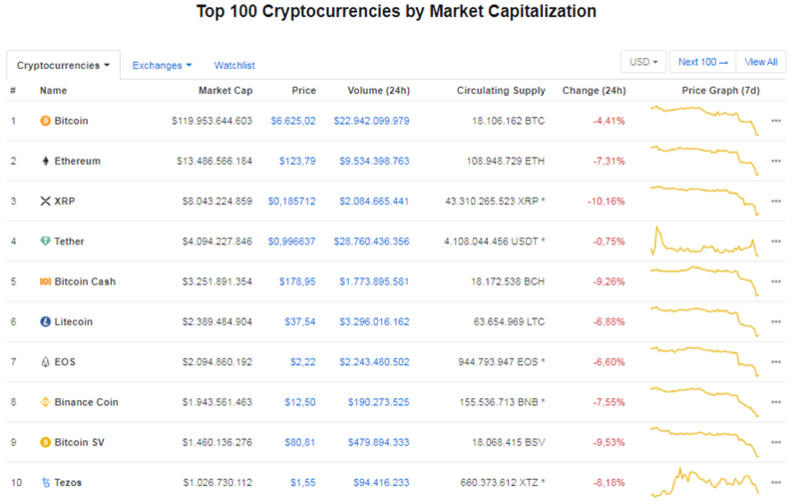
Task: Open XRP 7-day price graph
Action: click(x=704, y=200)
